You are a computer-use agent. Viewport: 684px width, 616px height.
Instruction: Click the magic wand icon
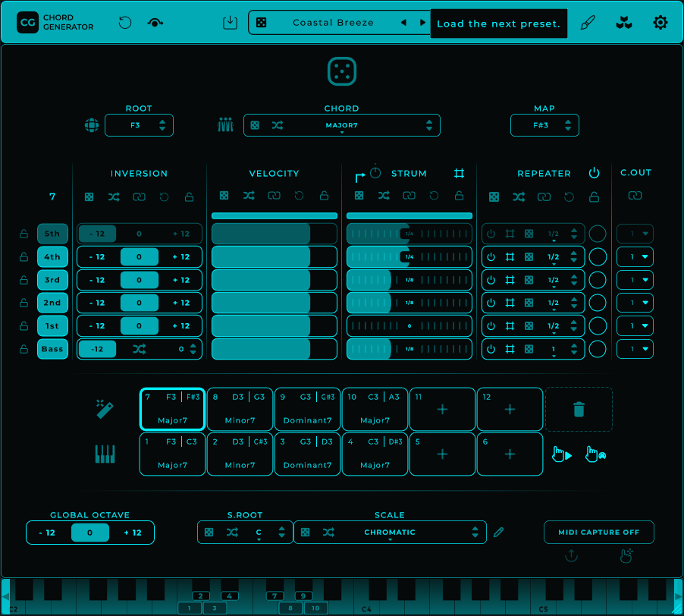coord(105,409)
